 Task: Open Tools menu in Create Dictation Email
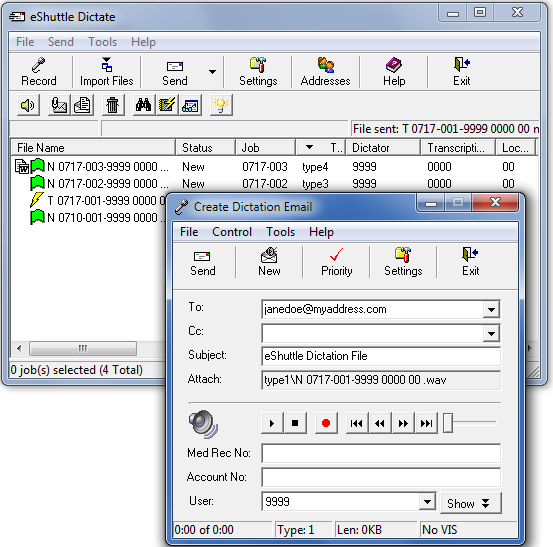(280, 232)
